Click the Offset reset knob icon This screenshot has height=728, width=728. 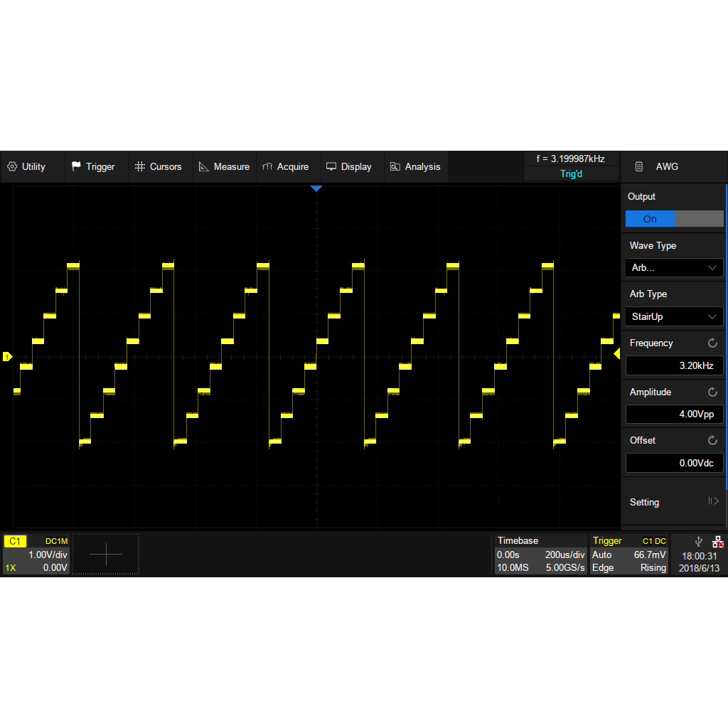point(712,441)
